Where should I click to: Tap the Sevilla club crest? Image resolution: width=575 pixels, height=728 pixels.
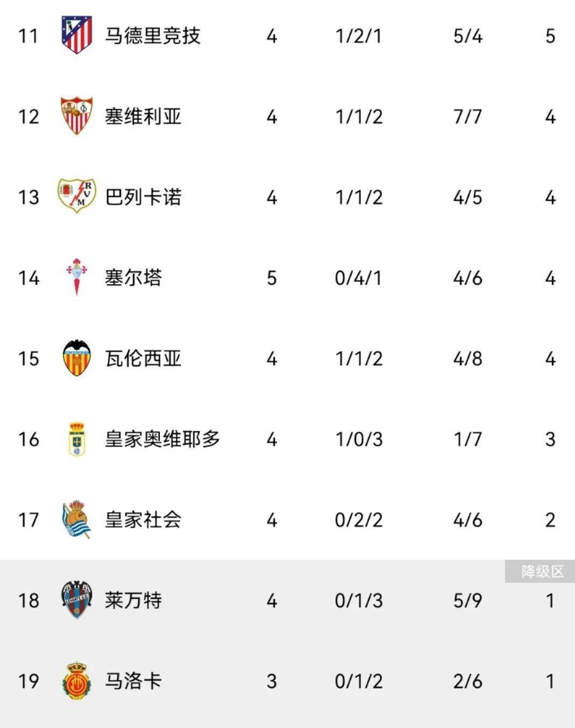[76, 116]
